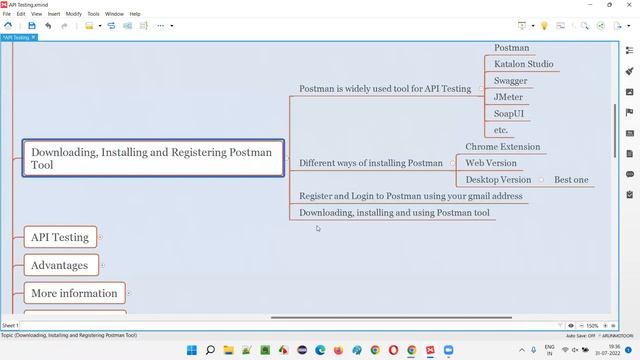Open the Help menu

coord(135,14)
